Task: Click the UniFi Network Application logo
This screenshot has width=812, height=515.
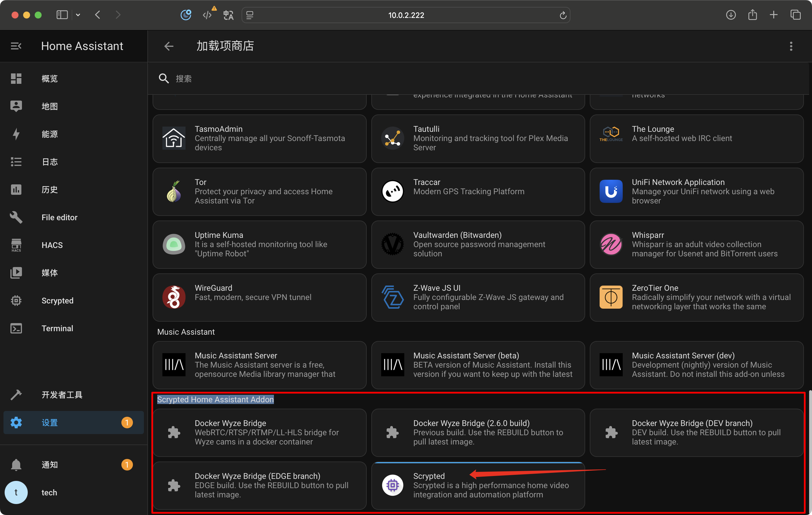Action: coord(611,191)
